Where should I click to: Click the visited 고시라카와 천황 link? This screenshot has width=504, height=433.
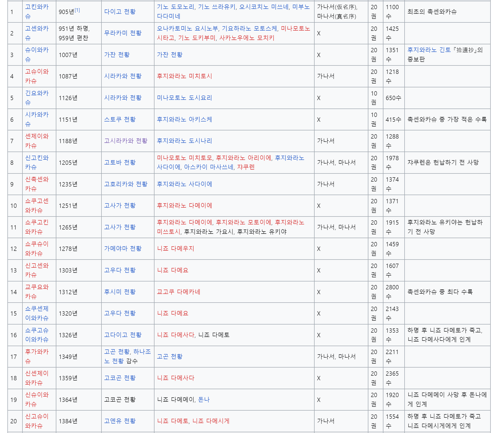126,141
